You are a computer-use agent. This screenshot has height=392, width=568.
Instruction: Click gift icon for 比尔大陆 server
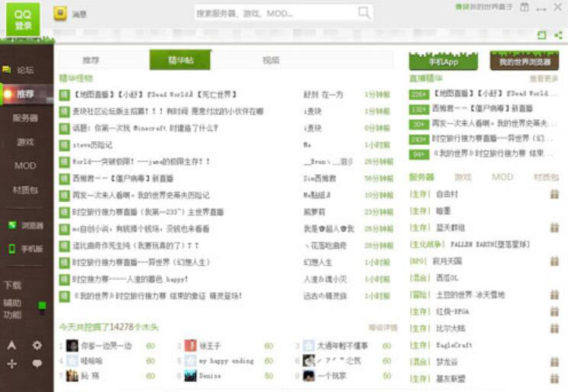554,328
